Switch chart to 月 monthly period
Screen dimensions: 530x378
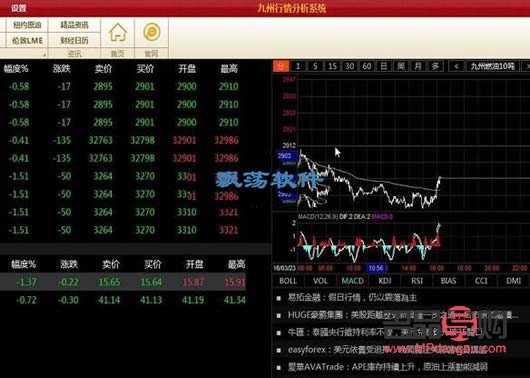[x=418, y=66]
